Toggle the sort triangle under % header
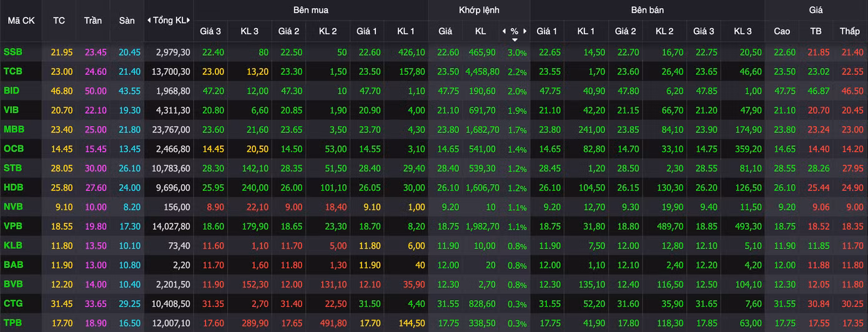Image resolution: width=868 pixels, height=332 pixels. pos(515,40)
